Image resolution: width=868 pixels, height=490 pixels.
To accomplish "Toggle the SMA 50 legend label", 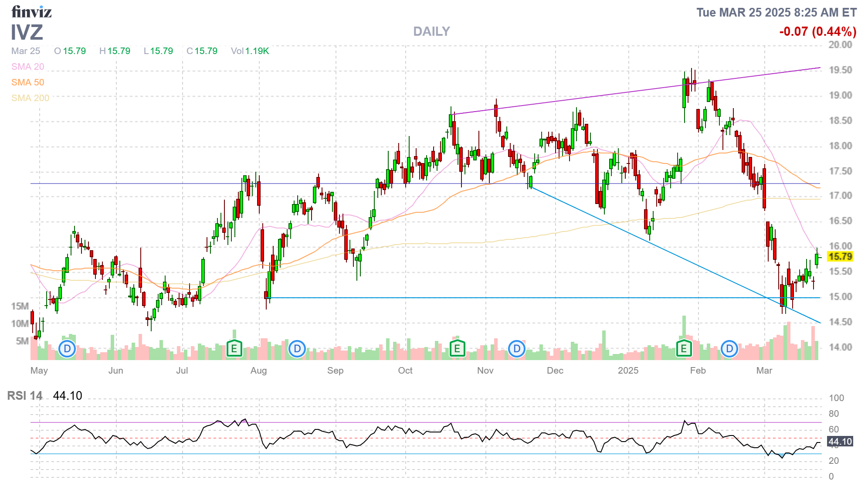I will pyautogui.click(x=27, y=82).
